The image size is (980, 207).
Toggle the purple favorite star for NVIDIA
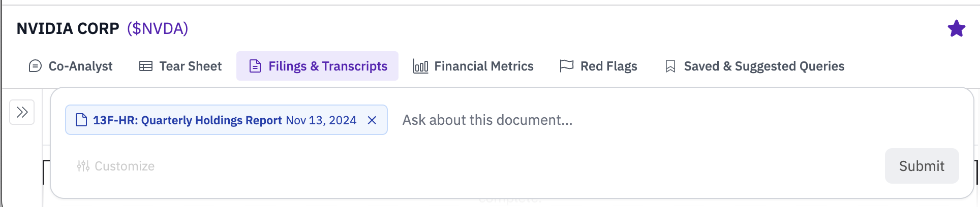tap(956, 28)
